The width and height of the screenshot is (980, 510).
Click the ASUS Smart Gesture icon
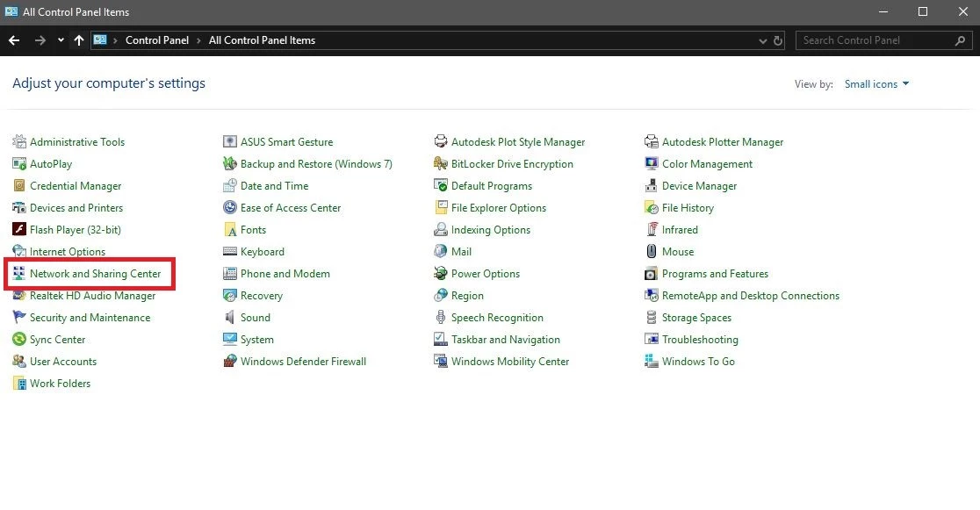[x=230, y=142]
